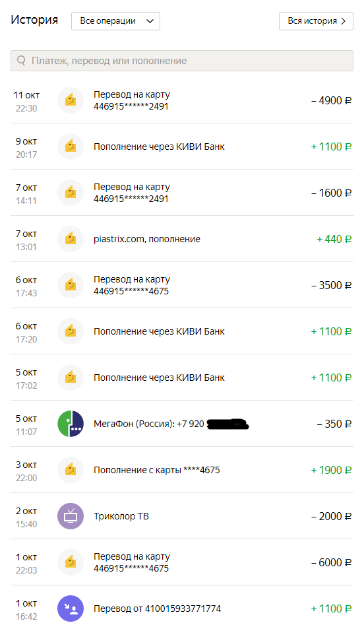Click wallet icon beside piastrix.com top-up
Viewport: 364px width, 627px height.
point(71,239)
